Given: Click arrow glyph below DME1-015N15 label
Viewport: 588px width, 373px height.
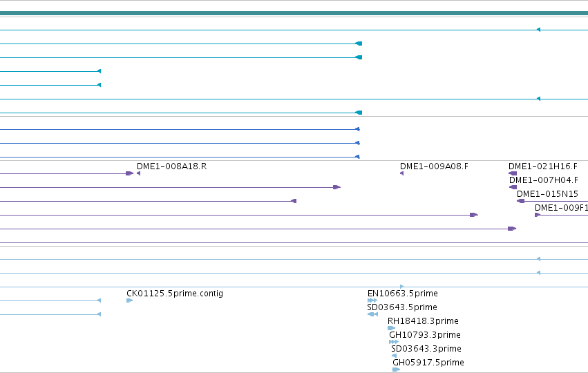Looking at the screenshot, I should pos(520,201).
